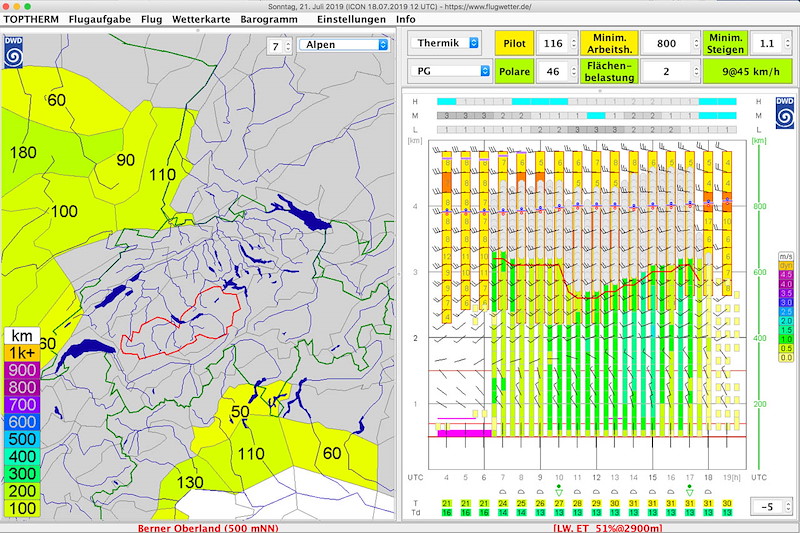Click the yellow Pilot button
Viewport: 800px width, 533px height.
(514, 43)
